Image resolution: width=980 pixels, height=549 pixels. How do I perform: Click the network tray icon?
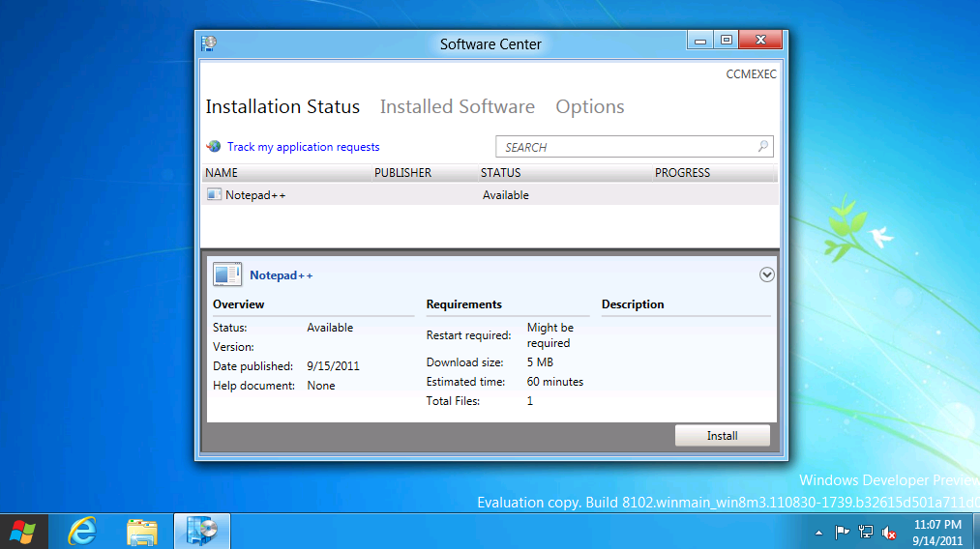point(866,532)
